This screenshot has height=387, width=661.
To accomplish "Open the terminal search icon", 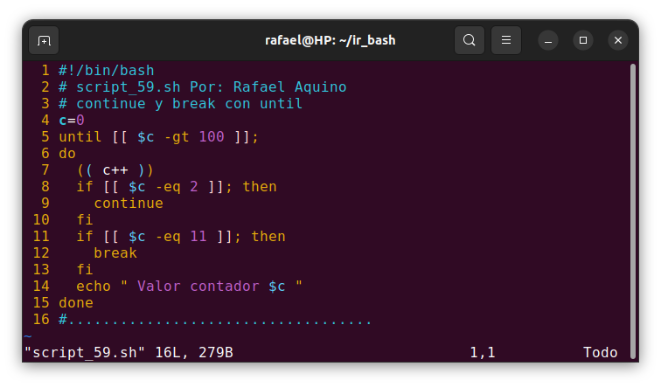I will (x=469, y=40).
